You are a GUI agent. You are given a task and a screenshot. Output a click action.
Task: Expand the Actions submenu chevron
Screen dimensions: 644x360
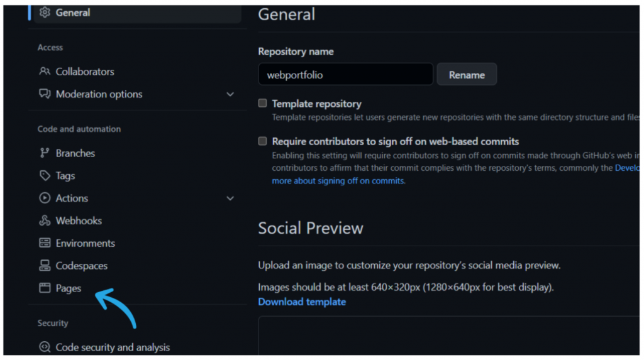coord(230,199)
